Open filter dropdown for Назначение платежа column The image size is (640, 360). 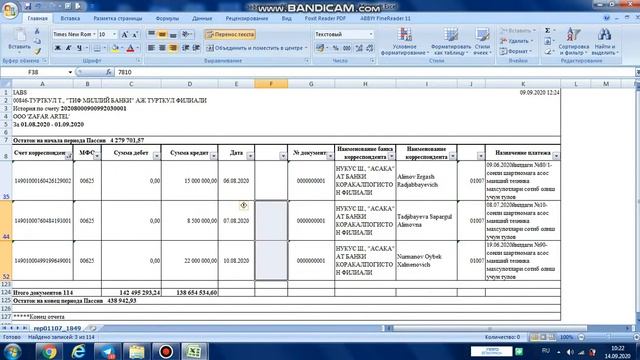point(556,156)
